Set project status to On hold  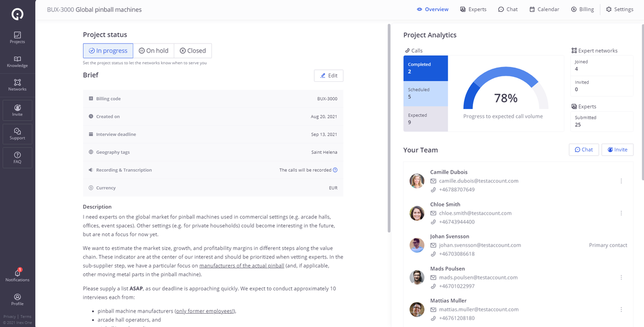pyautogui.click(x=154, y=51)
